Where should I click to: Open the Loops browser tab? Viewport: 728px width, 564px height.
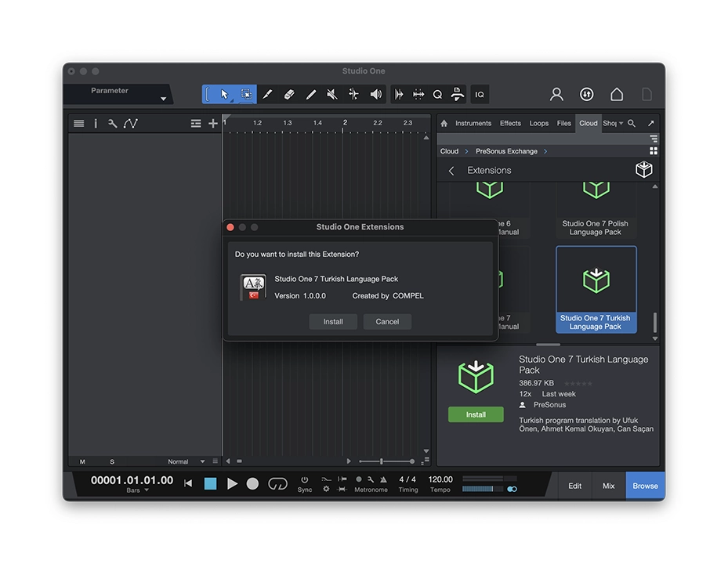[x=539, y=123]
